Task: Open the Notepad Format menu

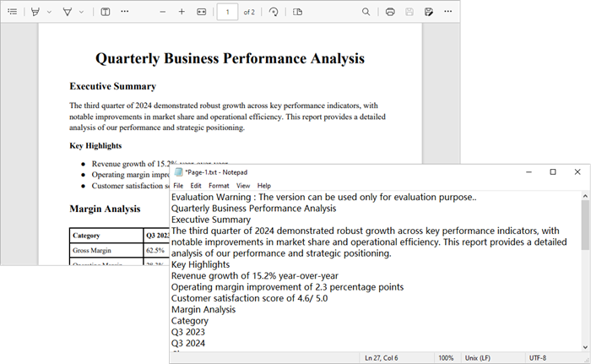Action: [219, 186]
